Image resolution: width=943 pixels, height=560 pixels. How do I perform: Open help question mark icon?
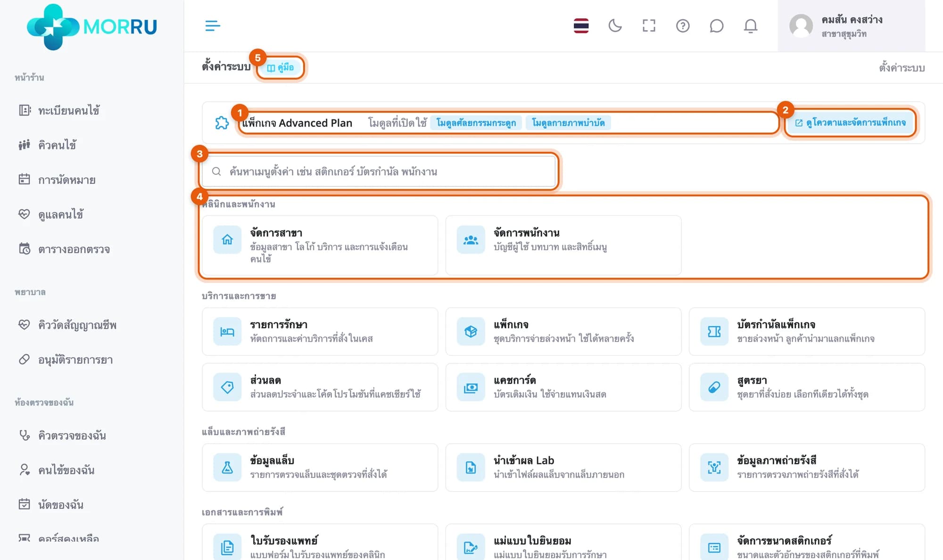coord(683,25)
